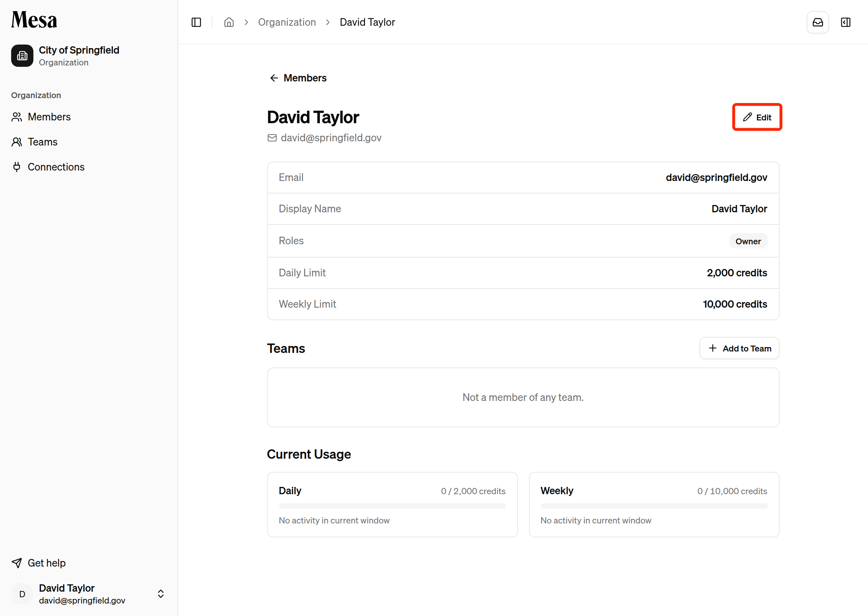Expand the David Taylor account switcher
868x616 pixels.
point(160,594)
